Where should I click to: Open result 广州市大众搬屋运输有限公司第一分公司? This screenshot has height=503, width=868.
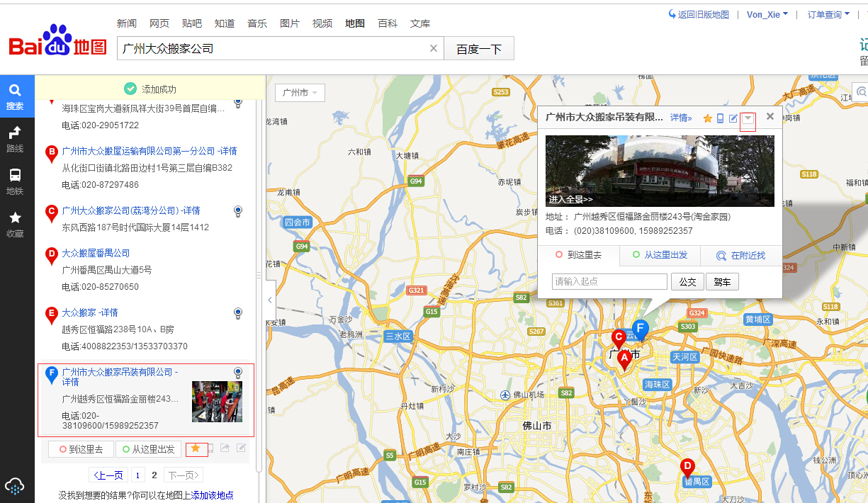pos(140,151)
